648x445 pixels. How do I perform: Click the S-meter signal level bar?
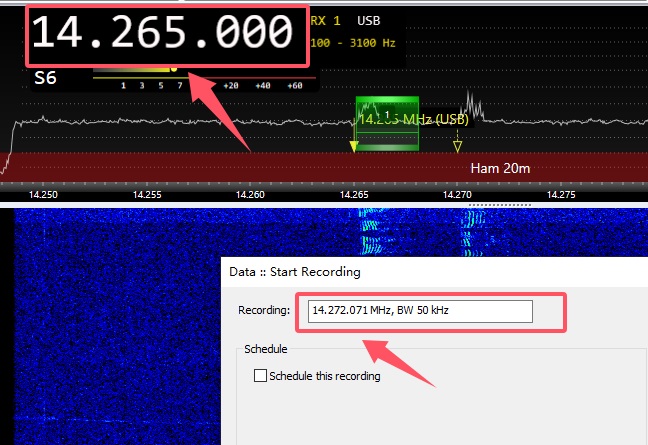(x=135, y=69)
